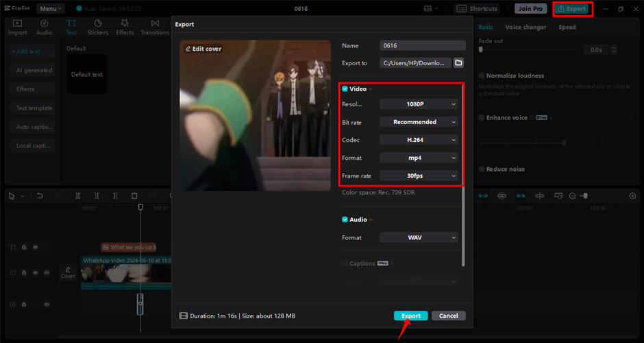
Task: Select Text template in the text sidebar
Action: tap(33, 108)
